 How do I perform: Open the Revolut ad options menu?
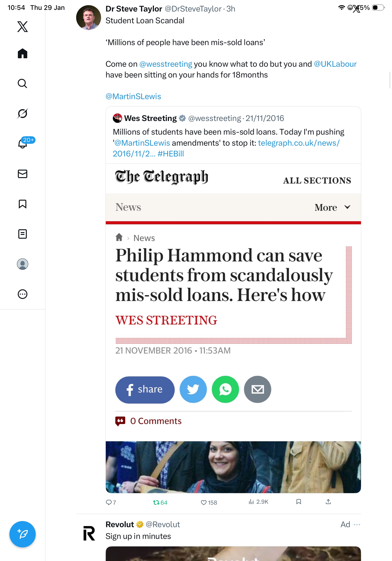point(357,524)
